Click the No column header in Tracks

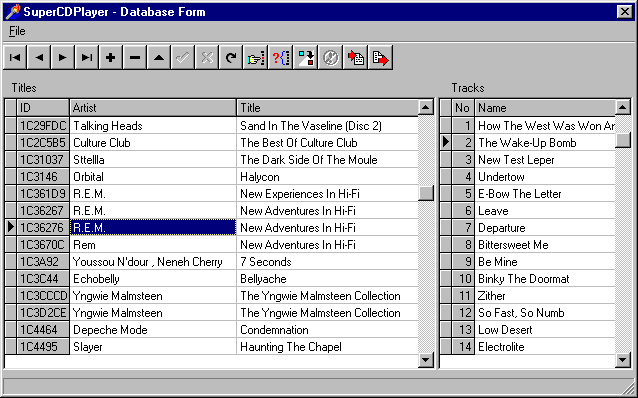[463, 108]
